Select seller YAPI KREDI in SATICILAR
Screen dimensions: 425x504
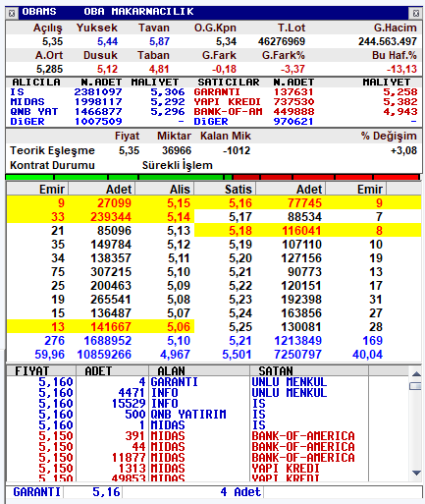coord(227,102)
